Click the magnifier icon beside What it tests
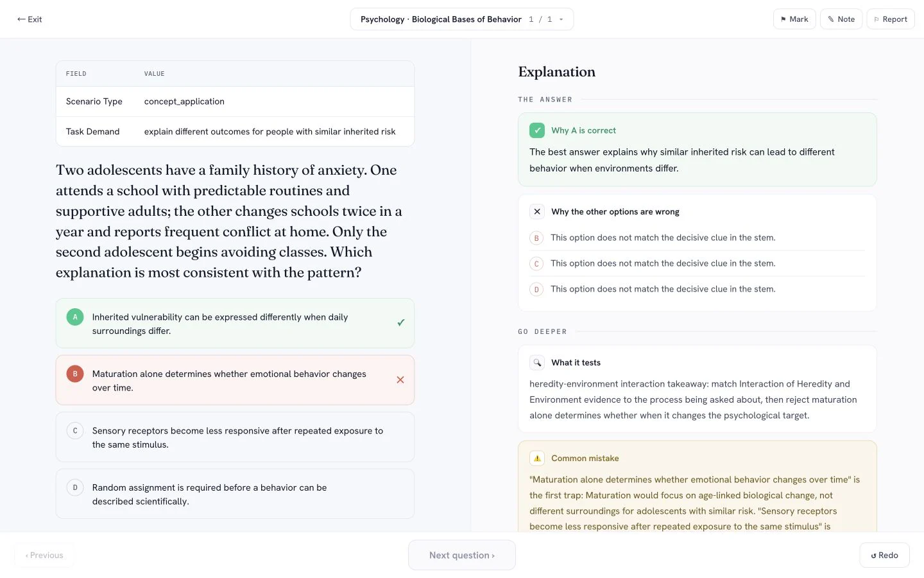 (537, 363)
